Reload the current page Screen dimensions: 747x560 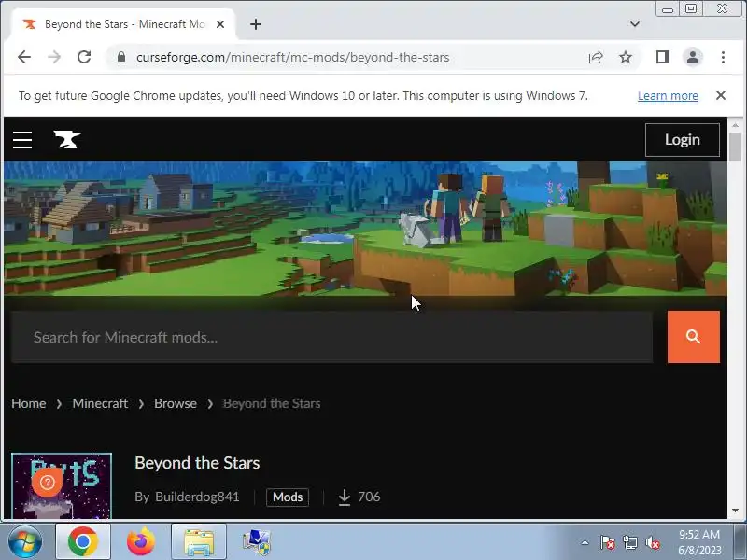pyautogui.click(x=84, y=57)
